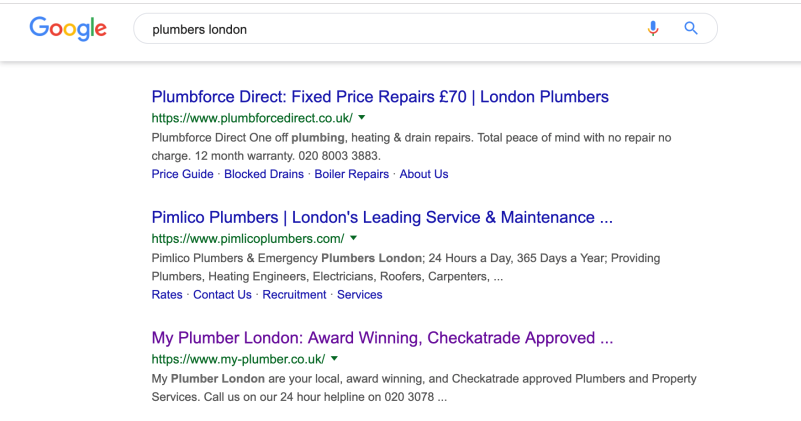Open the Services sitelink

click(x=360, y=295)
